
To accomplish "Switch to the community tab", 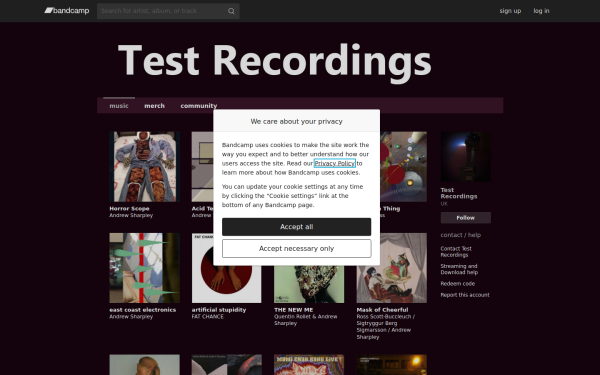I will [199, 106].
